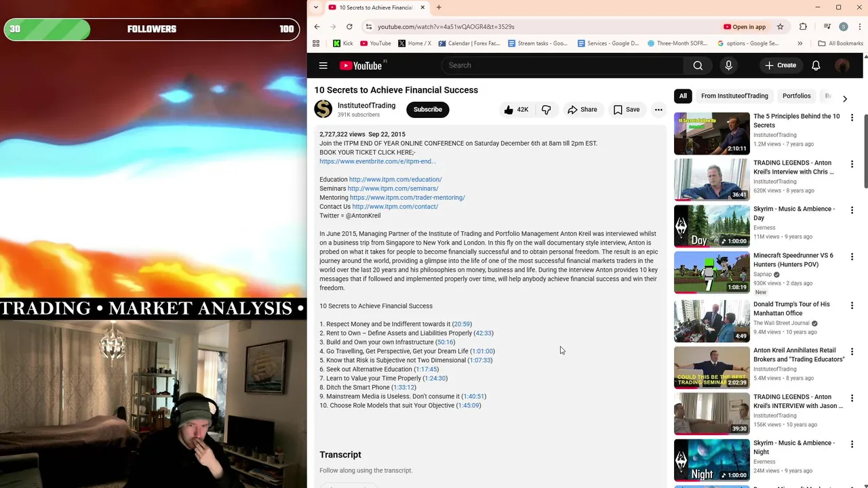Reload the page

(x=349, y=26)
